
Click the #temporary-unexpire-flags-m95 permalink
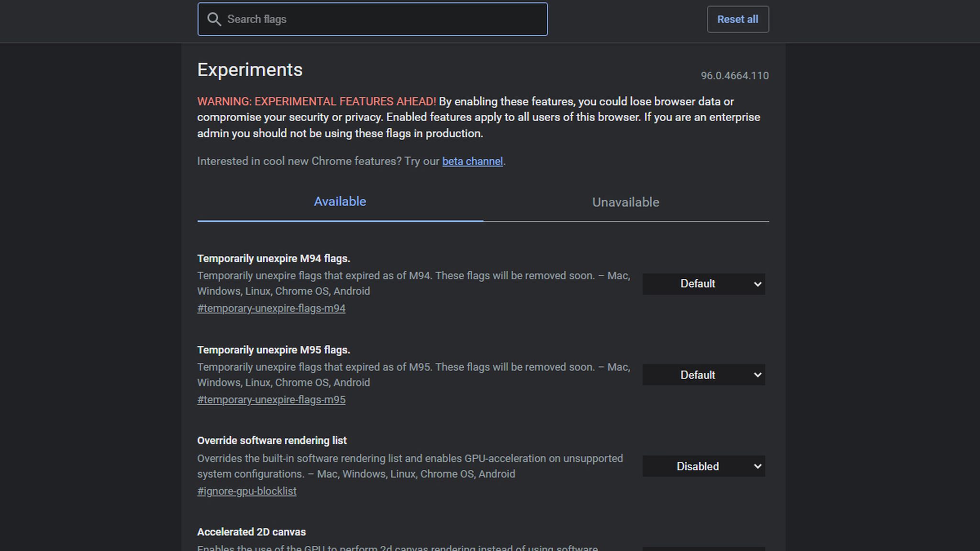click(x=271, y=399)
